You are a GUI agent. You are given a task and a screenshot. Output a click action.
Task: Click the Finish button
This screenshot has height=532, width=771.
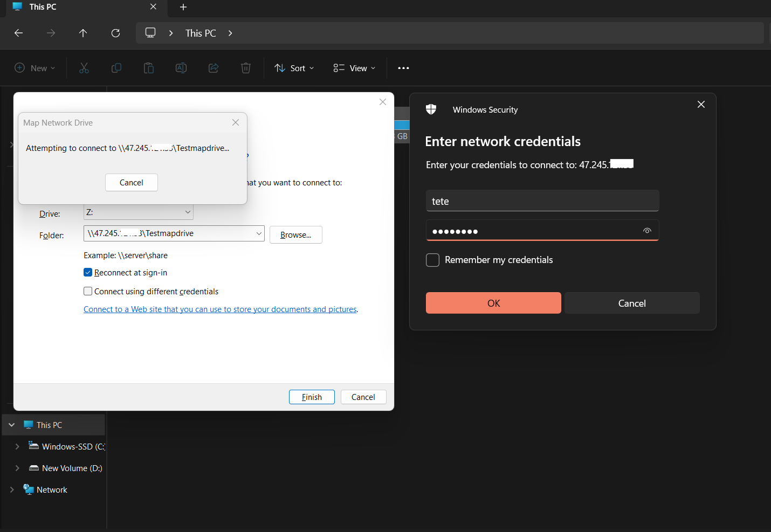click(312, 397)
